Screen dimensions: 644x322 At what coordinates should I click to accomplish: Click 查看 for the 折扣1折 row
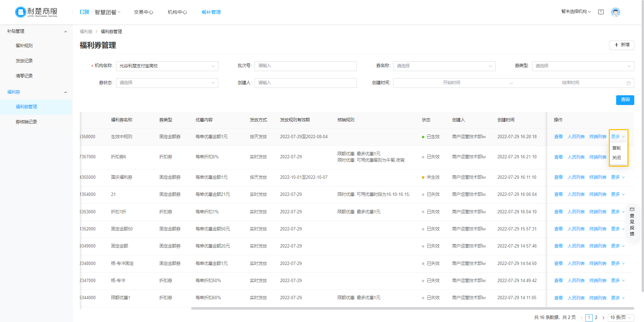click(x=558, y=212)
